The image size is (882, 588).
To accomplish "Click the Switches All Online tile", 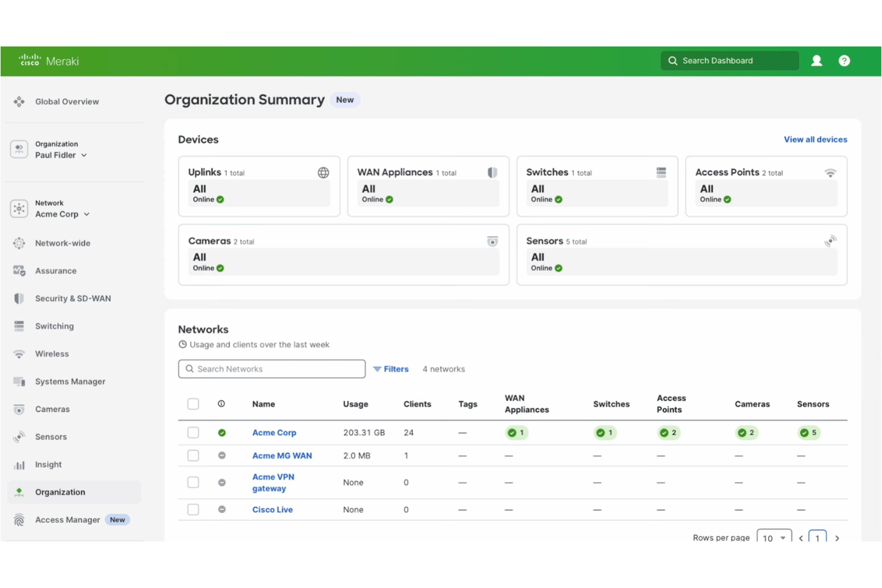I will [597, 194].
